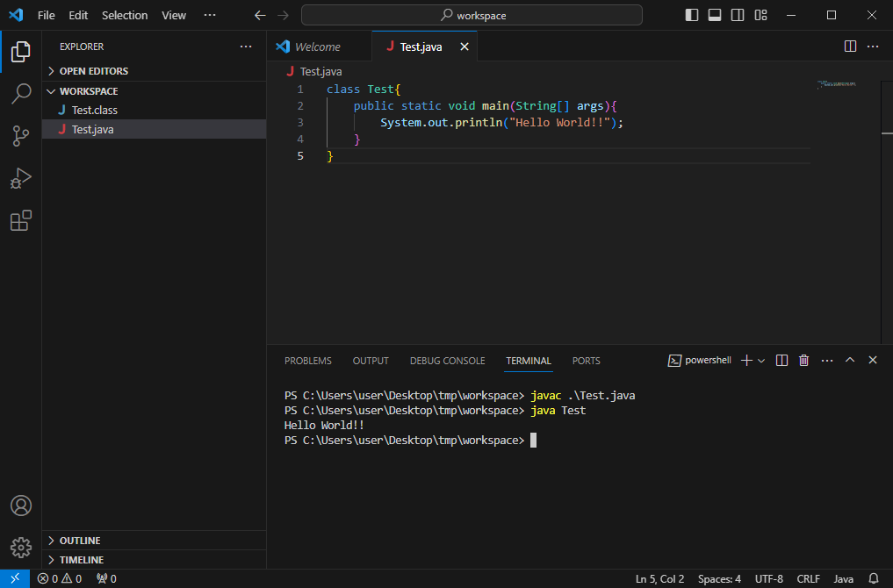Click the println code on line 3

(479, 122)
